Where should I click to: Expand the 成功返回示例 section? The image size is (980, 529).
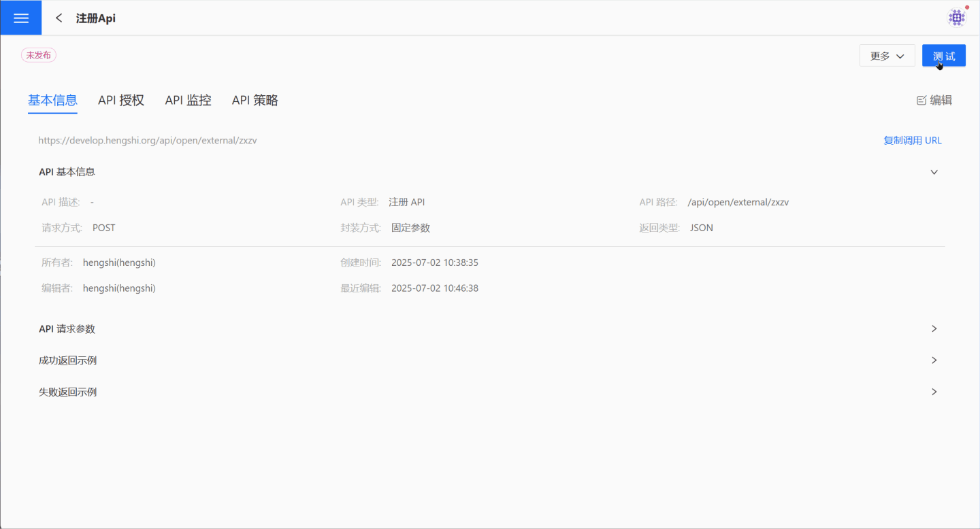tap(934, 360)
